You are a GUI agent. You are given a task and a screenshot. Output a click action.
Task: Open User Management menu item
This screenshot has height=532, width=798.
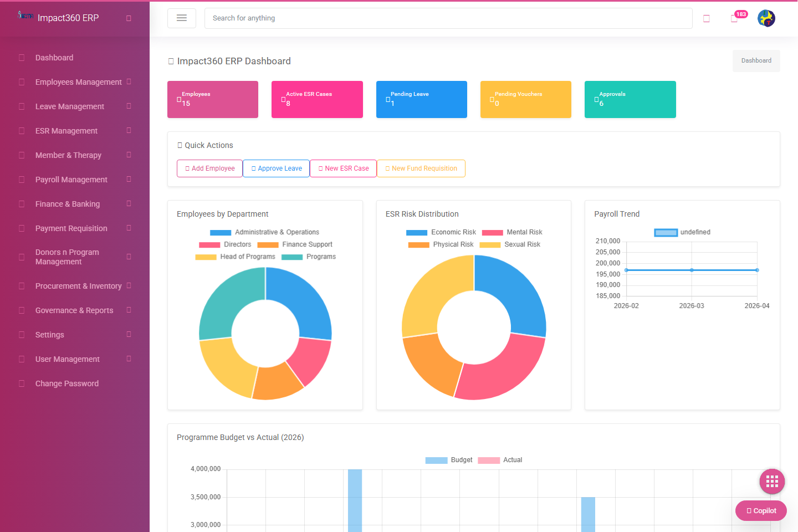[x=68, y=359]
